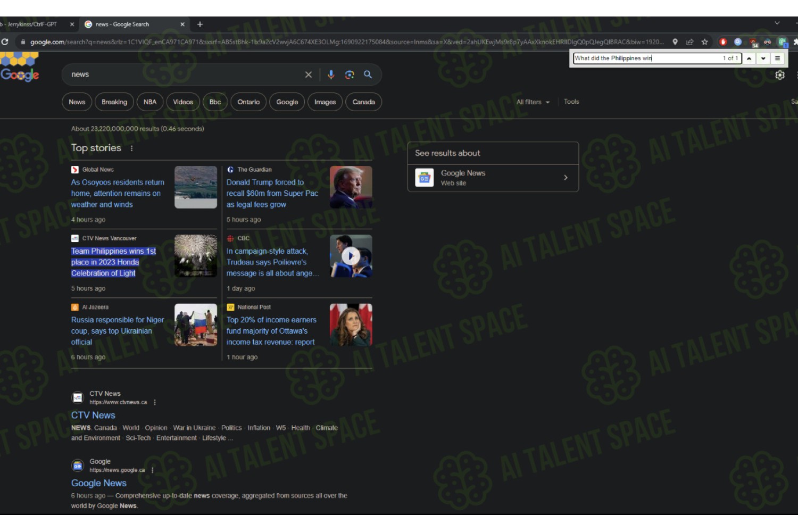Close the news - Google Search tab

click(182, 24)
